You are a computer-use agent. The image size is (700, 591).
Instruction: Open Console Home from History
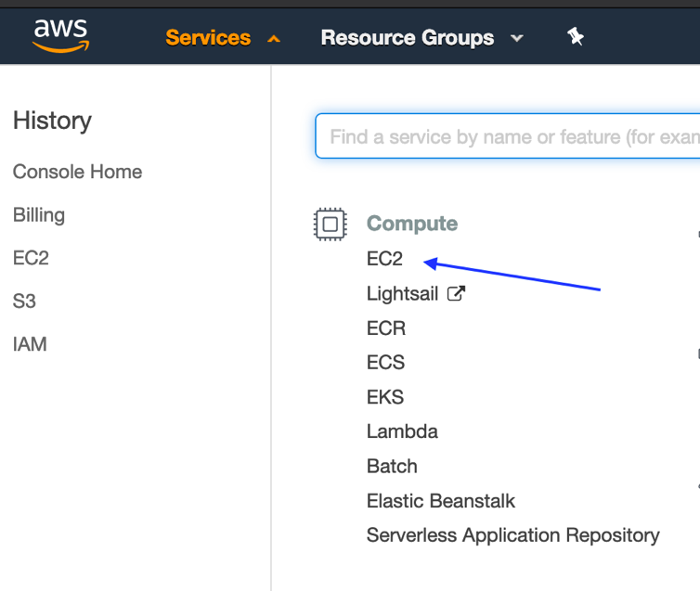pyautogui.click(x=77, y=172)
